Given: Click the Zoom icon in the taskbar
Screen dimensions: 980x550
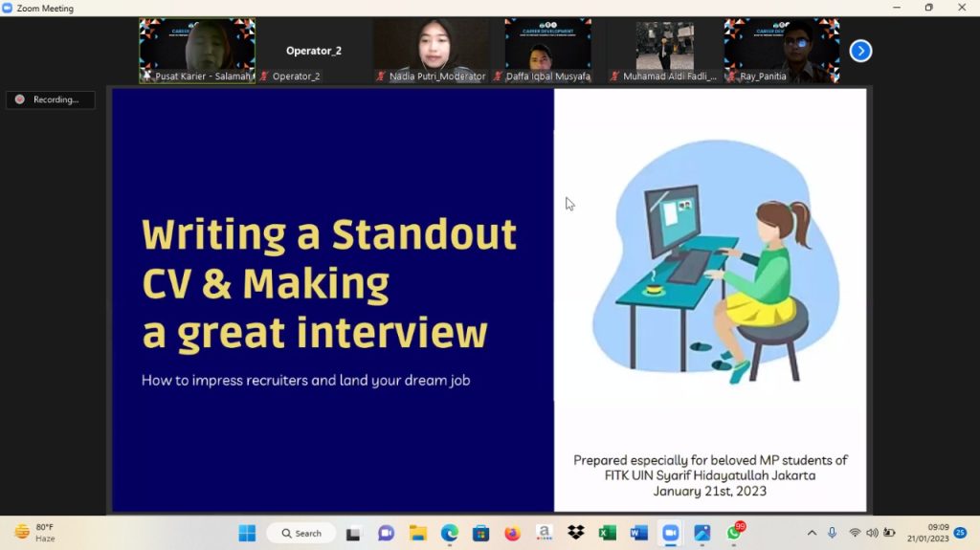Looking at the screenshot, I should (670, 533).
